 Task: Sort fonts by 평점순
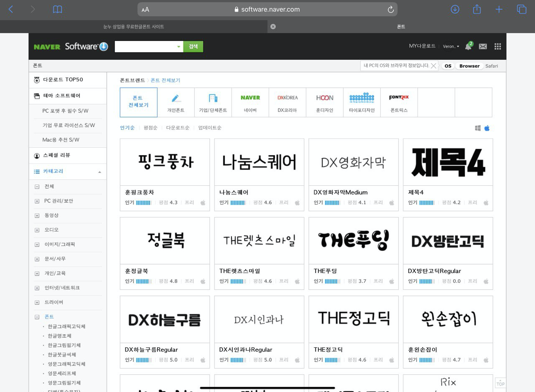click(x=150, y=128)
